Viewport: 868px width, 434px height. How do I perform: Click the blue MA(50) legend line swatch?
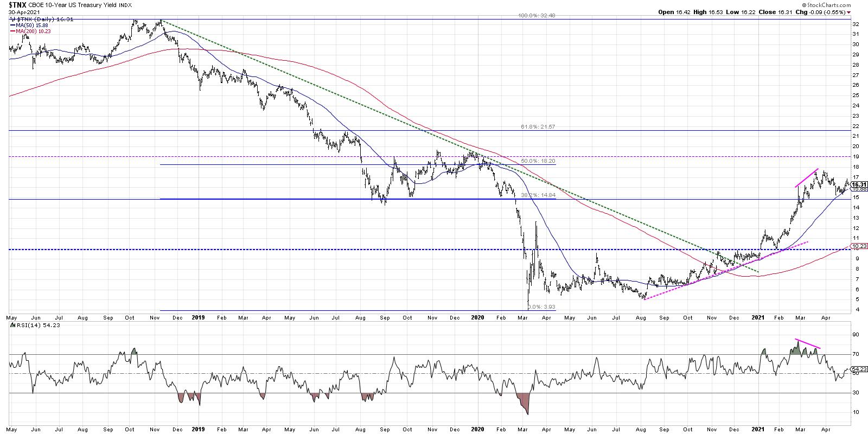[x=12, y=25]
